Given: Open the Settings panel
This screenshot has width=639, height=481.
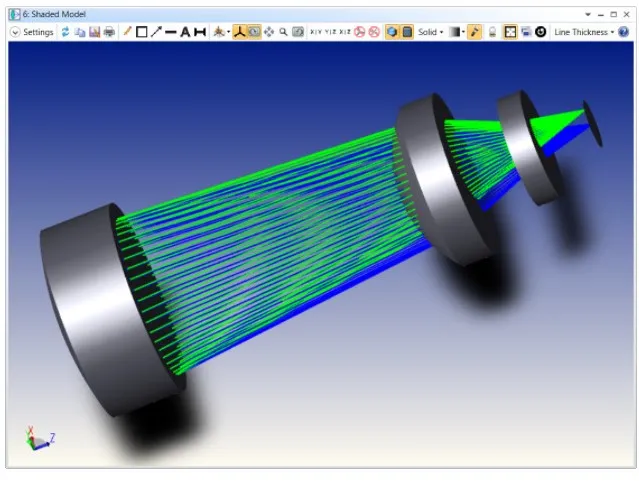Looking at the screenshot, I should coord(38,32).
